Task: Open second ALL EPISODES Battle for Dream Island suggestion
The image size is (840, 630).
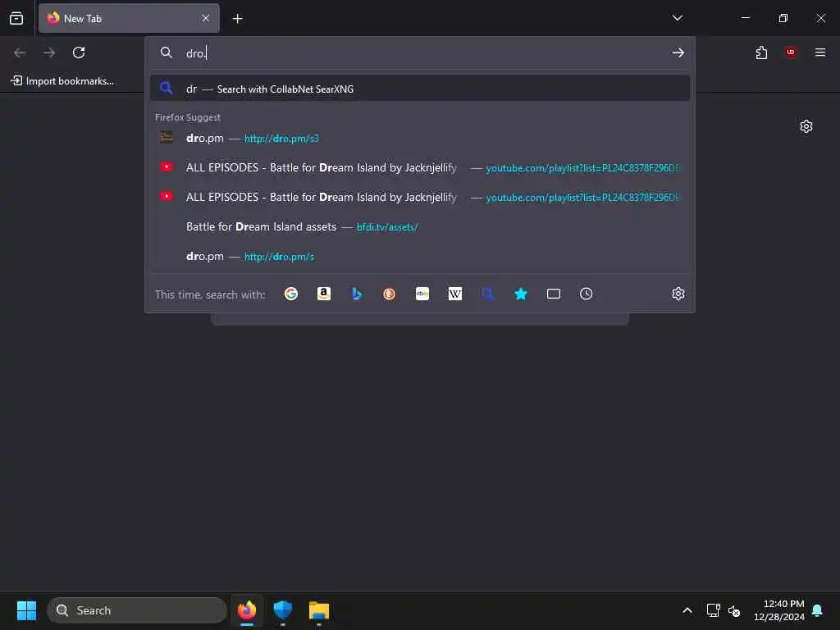Action: 420,197
